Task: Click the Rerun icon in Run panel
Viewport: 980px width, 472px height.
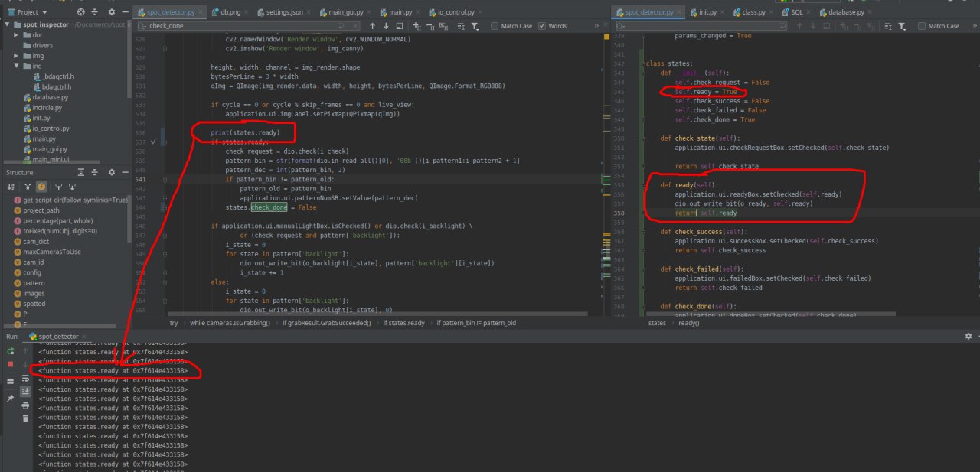Action: tap(11, 350)
